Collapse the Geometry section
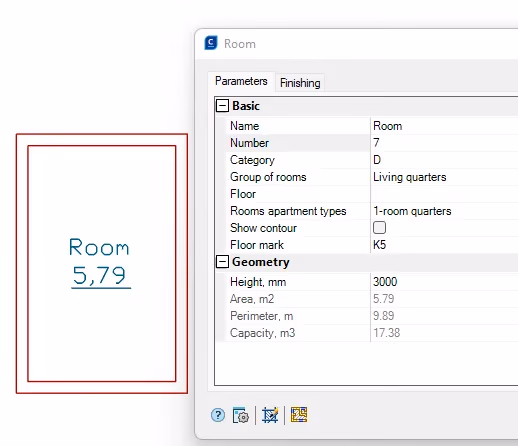The height and width of the screenshot is (446, 518). [x=222, y=262]
